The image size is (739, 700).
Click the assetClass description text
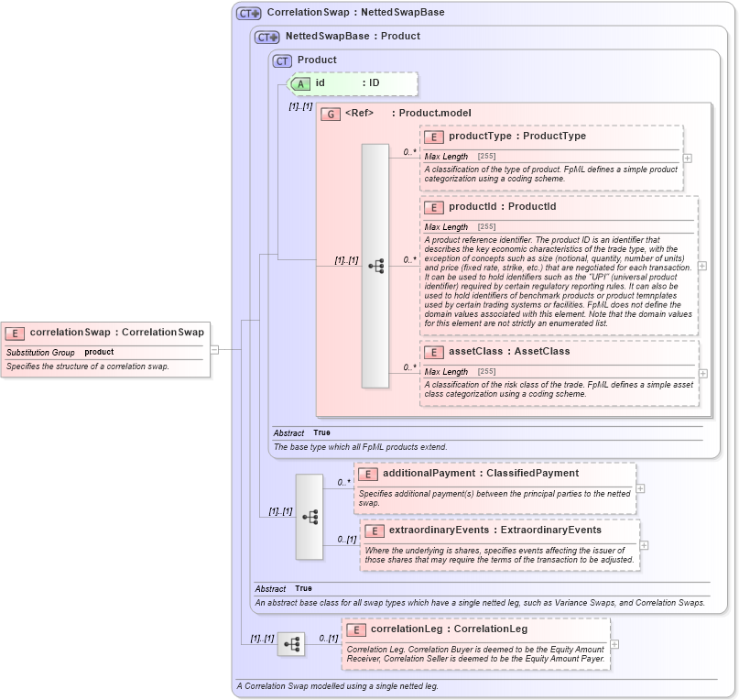(x=559, y=389)
